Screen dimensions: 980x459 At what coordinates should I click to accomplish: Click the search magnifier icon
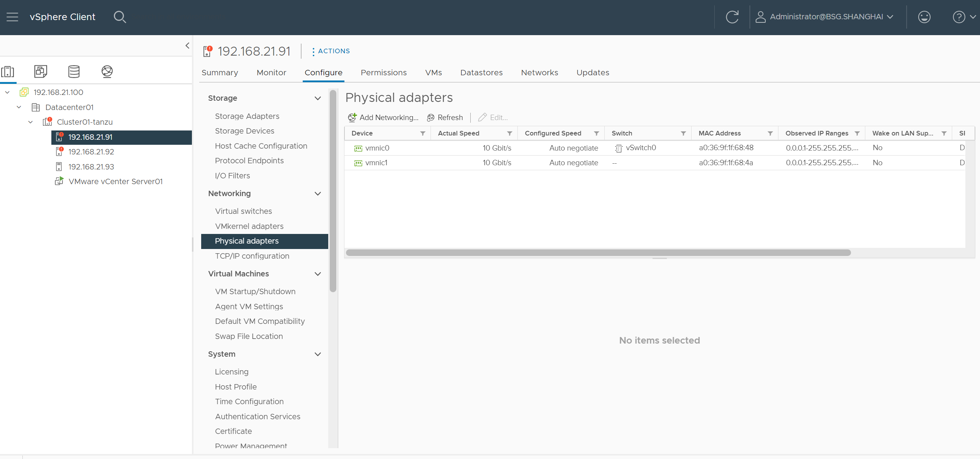click(120, 17)
